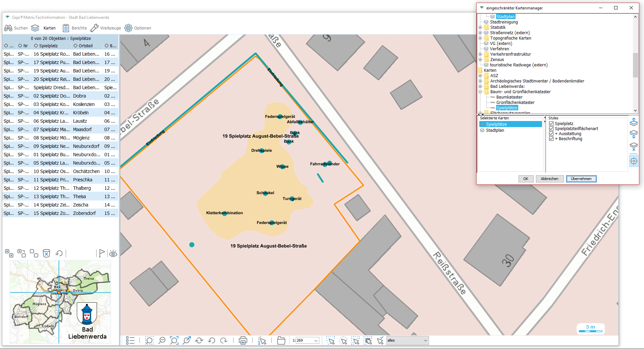Uncheck the Spielplatzteilflächenart style checkbox
Screen dimensions: 644x349
(x=551, y=129)
